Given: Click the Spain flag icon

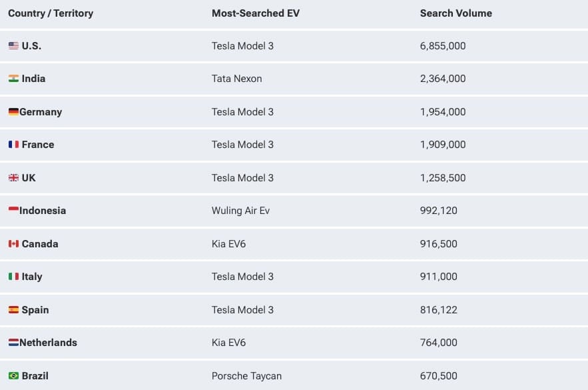Looking at the screenshot, I should coord(13,310).
